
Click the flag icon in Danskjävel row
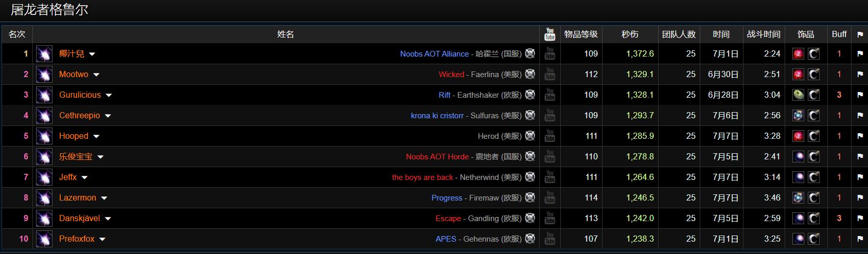[860, 219]
